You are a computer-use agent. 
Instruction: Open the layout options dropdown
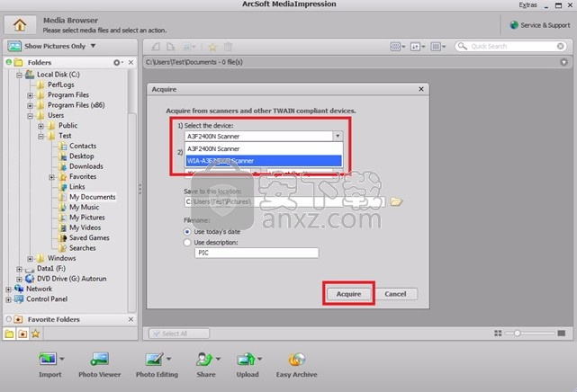click(x=437, y=46)
